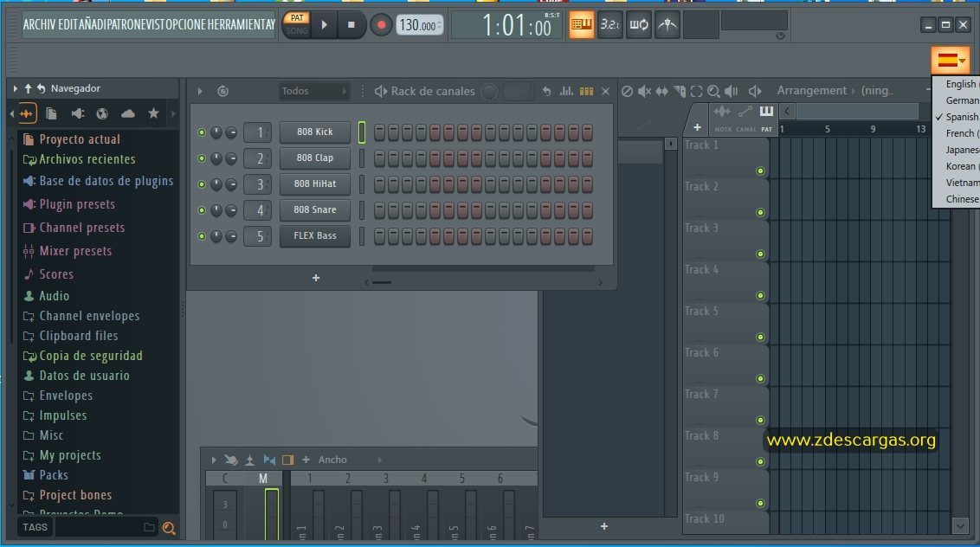Open channel rack options arrow
This screenshot has width=980, height=547.
pyautogui.click(x=200, y=91)
